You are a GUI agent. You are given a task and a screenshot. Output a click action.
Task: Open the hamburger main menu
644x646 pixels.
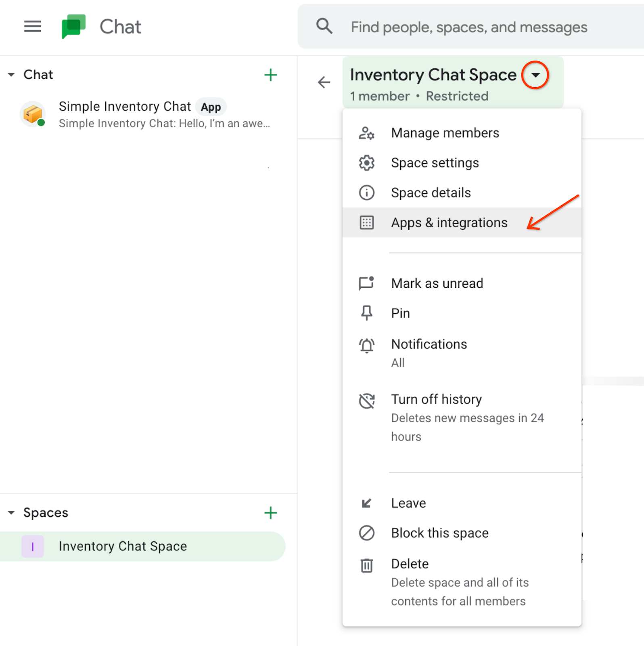point(32,27)
